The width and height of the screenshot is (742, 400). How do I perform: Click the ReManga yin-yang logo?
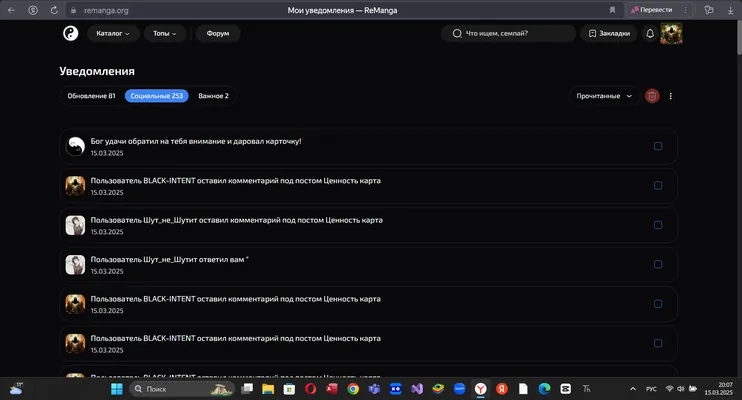[71, 33]
